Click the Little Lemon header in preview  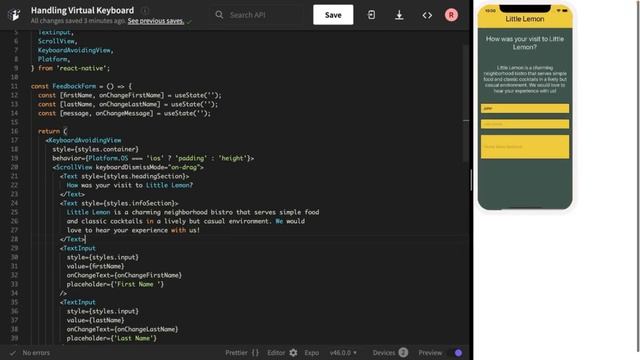click(524, 19)
